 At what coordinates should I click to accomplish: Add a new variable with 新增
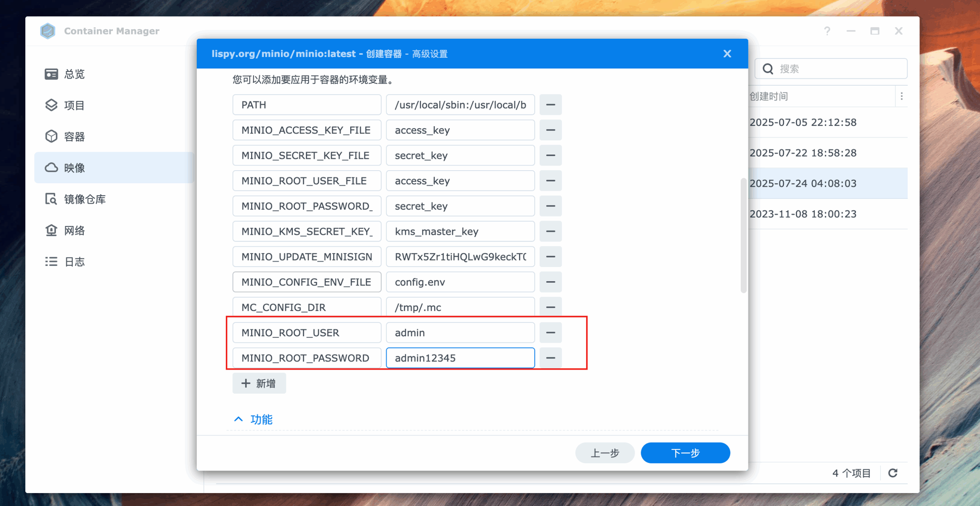[x=259, y=384]
